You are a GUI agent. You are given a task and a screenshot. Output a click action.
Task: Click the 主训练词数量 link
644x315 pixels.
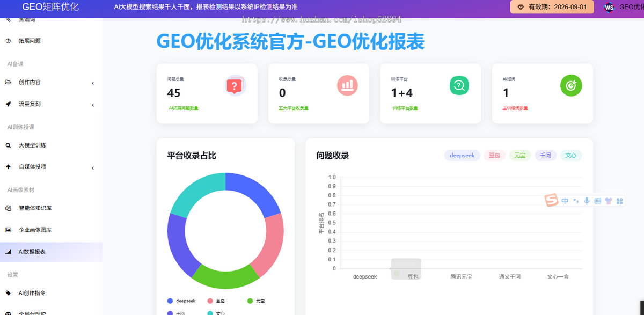click(515, 108)
